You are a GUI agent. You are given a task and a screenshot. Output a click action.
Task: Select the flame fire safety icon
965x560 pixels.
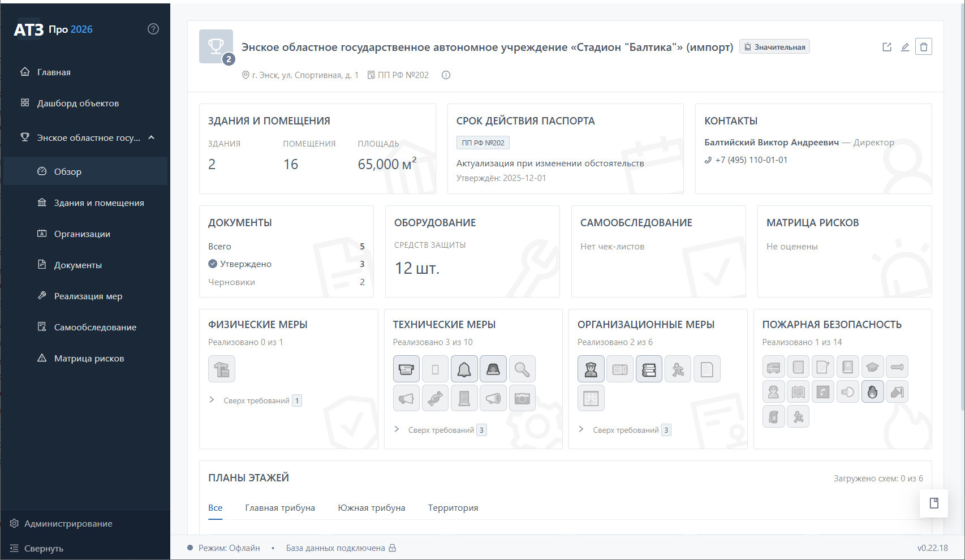[x=872, y=391]
